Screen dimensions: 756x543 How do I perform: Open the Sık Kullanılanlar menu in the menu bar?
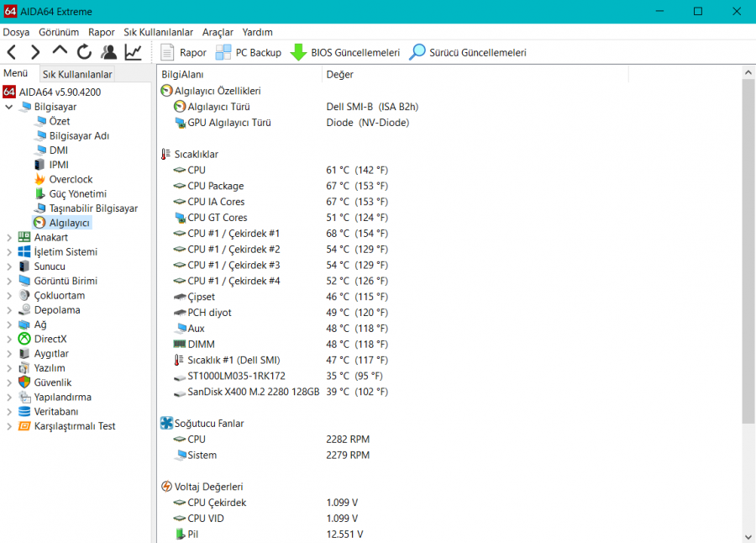158,32
